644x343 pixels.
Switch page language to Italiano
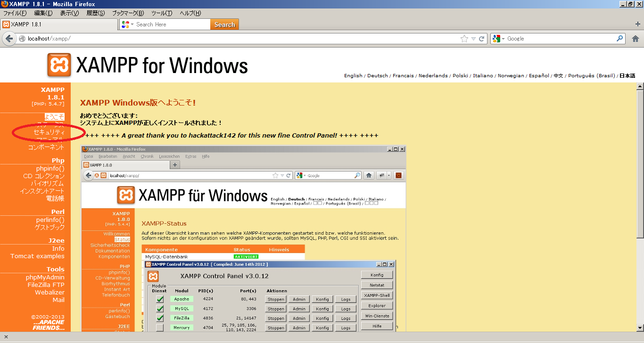[483, 75]
